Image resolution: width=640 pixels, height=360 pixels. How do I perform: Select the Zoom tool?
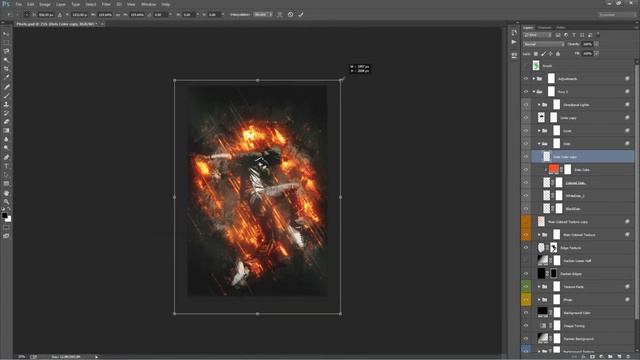[6, 201]
